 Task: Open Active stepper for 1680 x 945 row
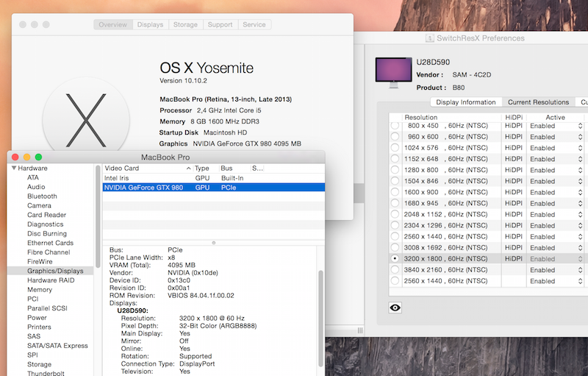(580, 203)
